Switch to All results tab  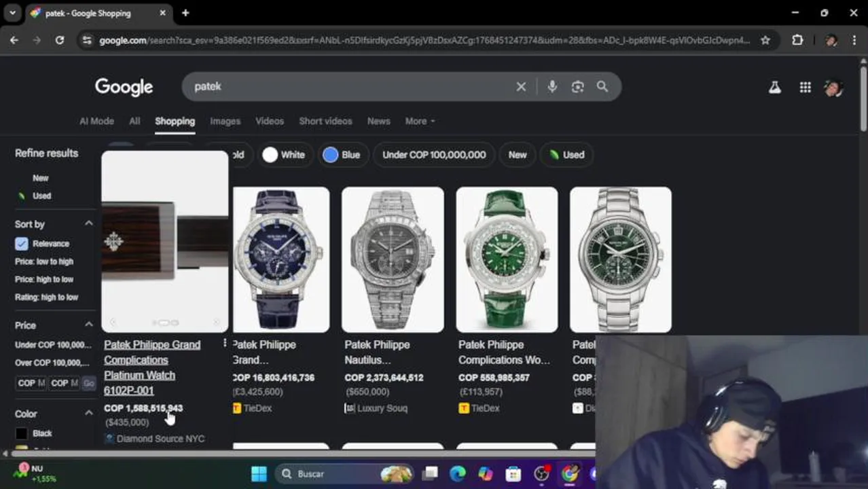click(134, 121)
